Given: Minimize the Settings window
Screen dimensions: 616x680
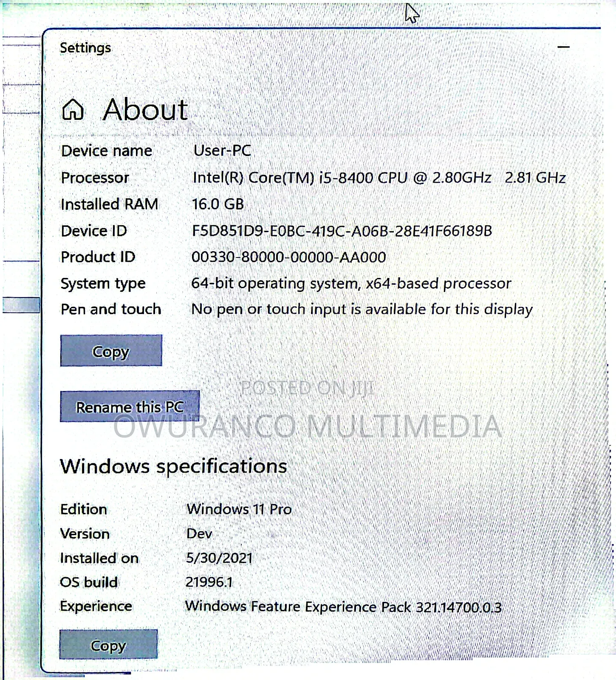Looking at the screenshot, I should (563, 47).
